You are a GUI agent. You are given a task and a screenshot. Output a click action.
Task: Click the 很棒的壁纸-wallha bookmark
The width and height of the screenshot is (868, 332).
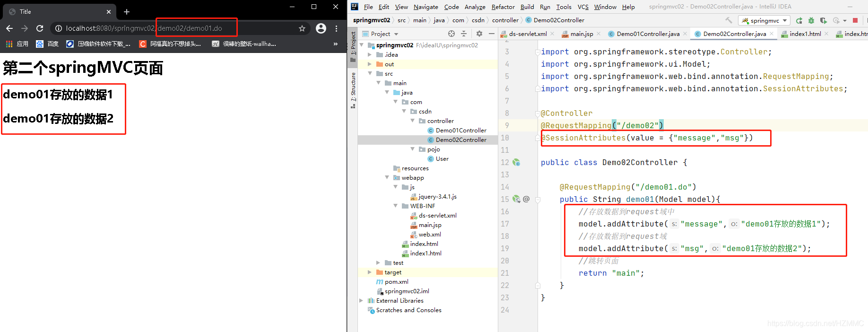click(x=244, y=44)
